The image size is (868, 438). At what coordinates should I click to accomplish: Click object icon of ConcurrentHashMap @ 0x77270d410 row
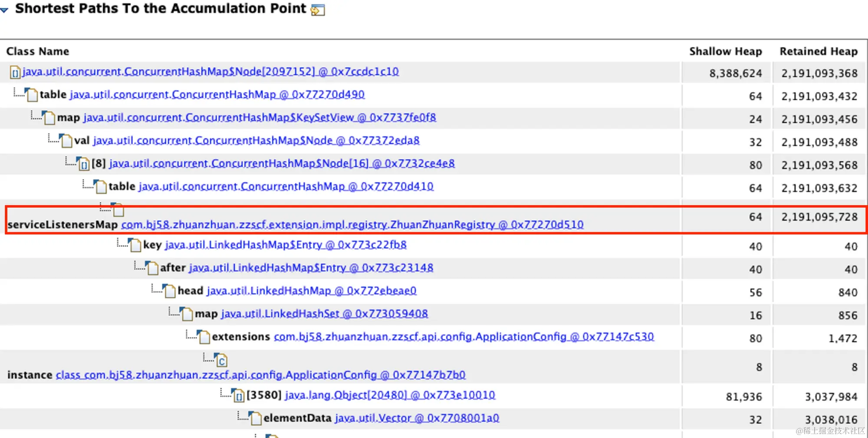tap(100, 187)
